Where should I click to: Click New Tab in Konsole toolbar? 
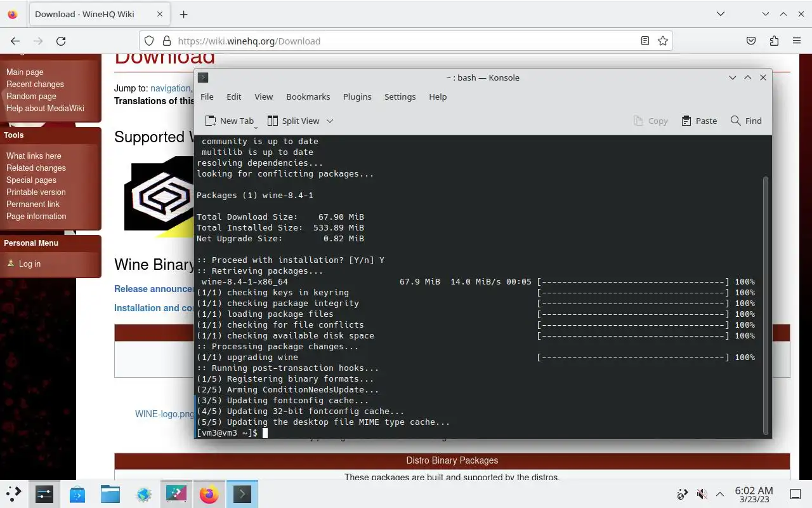click(230, 121)
